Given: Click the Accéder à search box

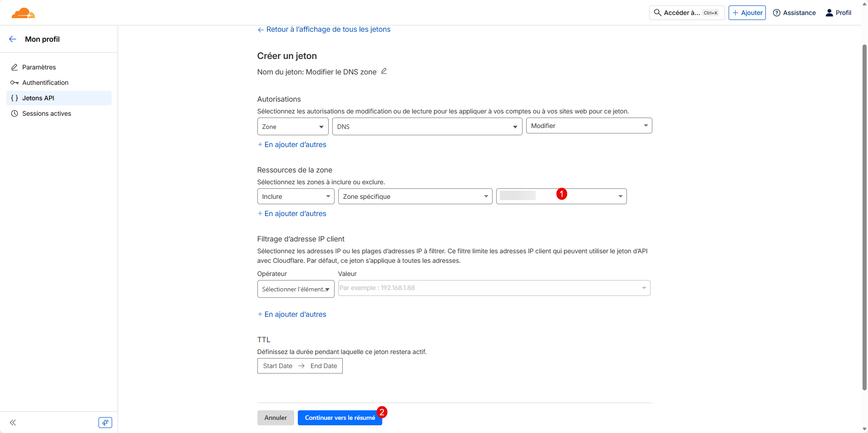Looking at the screenshot, I should coord(686,13).
